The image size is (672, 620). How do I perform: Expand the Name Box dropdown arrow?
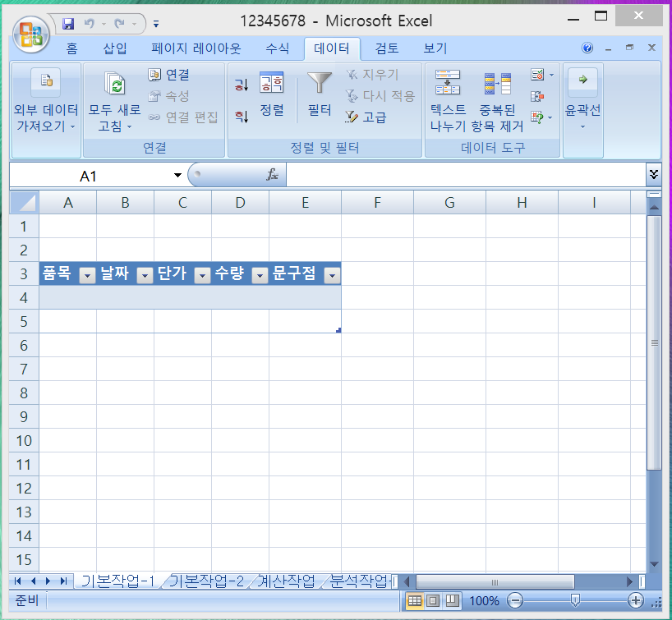pyautogui.click(x=177, y=176)
